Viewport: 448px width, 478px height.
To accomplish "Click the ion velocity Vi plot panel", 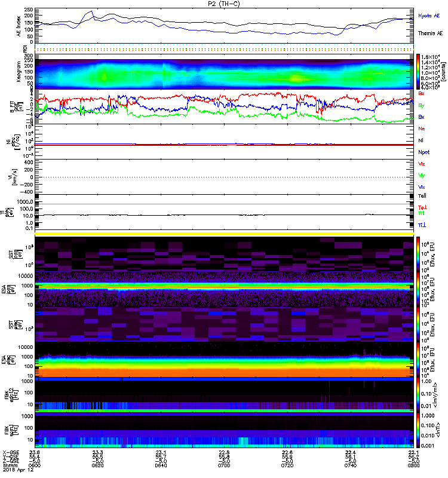I will point(224,177).
